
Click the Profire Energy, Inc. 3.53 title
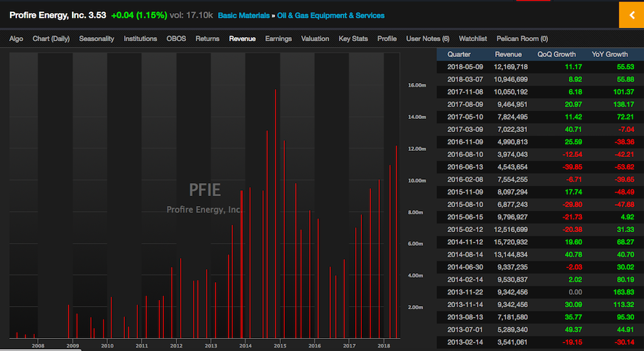point(57,15)
